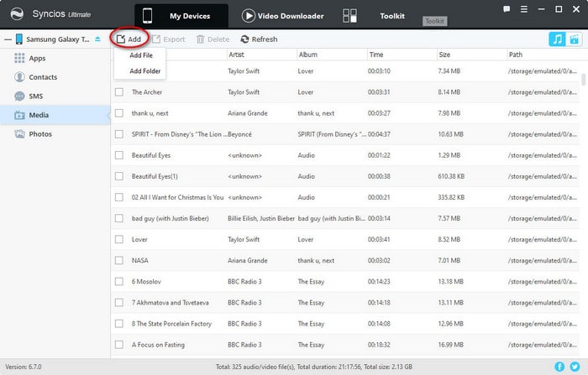Click Version: 6.7.0 in status bar
The width and height of the screenshot is (588, 375).
point(24,367)
